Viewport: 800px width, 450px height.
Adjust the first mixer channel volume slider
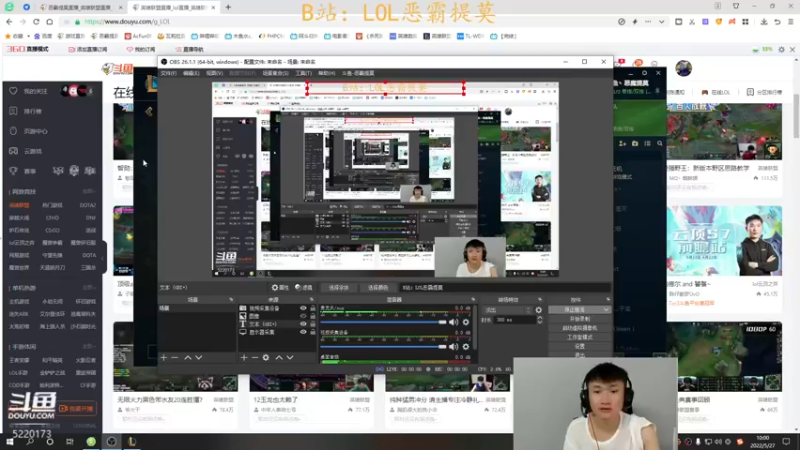coord(384,322)
